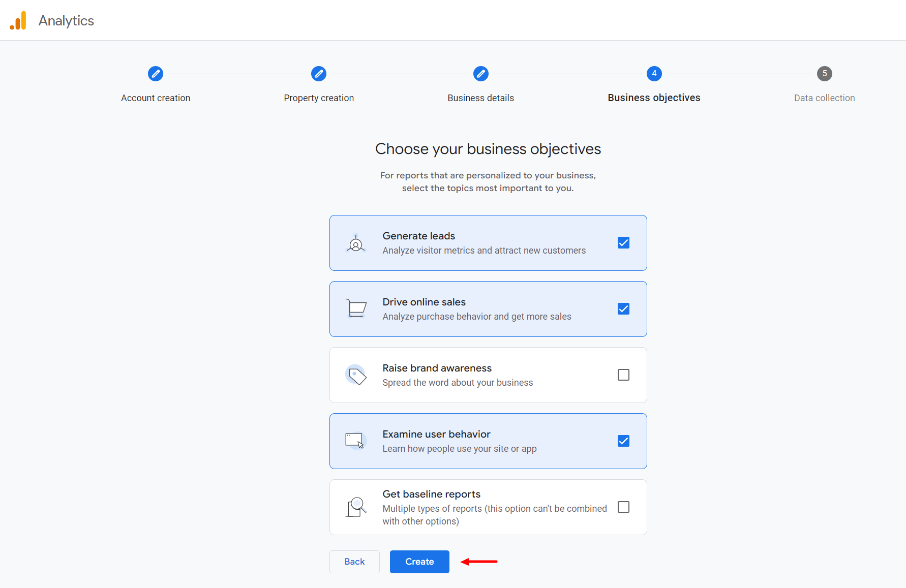
Task: Click the Create button
Action: (419, 562)
